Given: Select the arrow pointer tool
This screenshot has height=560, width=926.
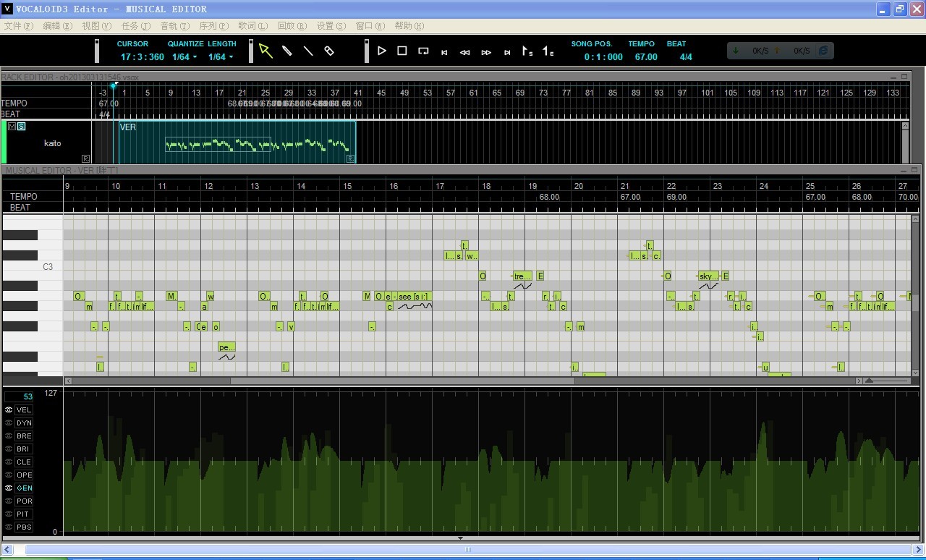Looking at the screenshot, I should pyautogui.click(x=266, y=51).
